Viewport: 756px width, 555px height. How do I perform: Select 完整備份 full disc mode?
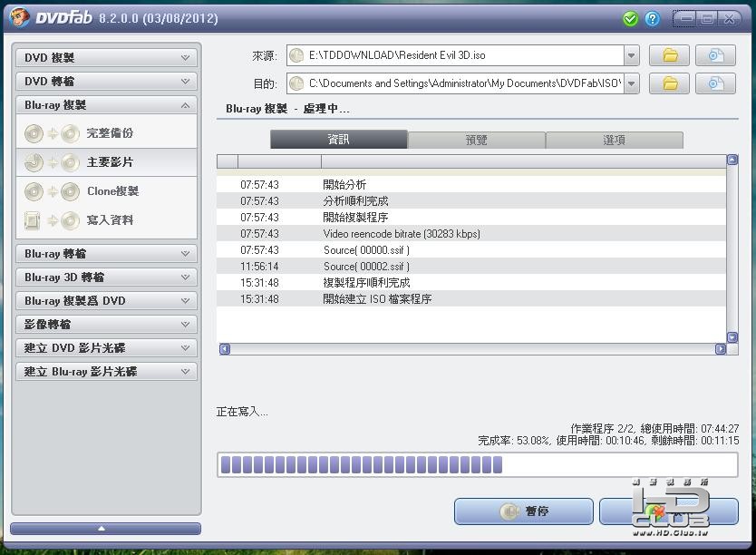tap(107, 133)
